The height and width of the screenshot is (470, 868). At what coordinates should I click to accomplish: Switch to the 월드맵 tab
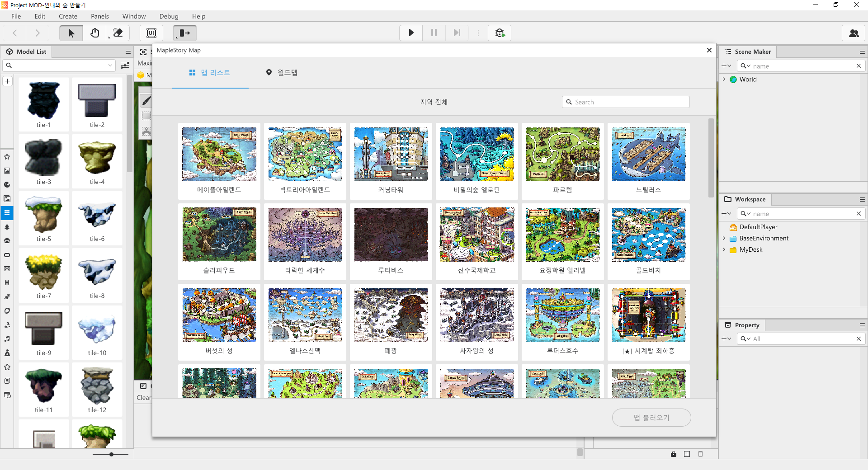coord(282,72)
